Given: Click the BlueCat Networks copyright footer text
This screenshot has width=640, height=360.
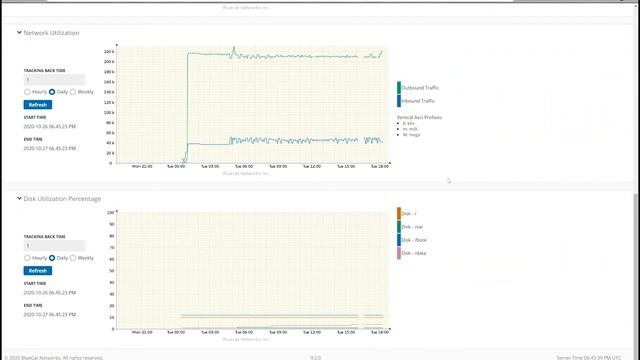Looking at the screenshot, I should pos(53,358).
